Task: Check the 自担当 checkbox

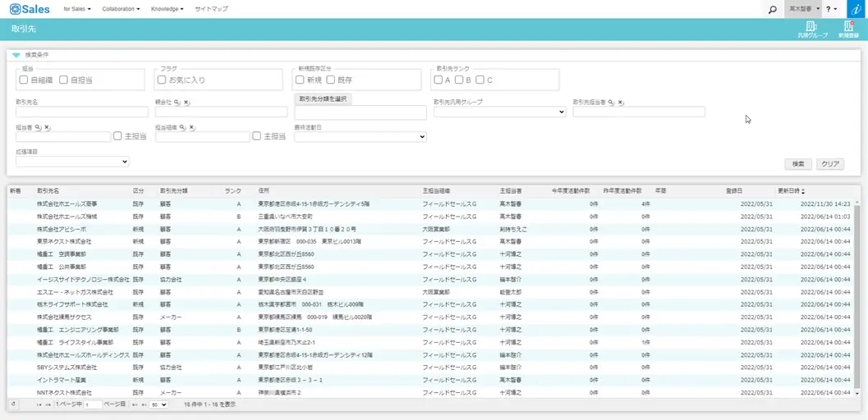Action: click(x=63, y=80)
